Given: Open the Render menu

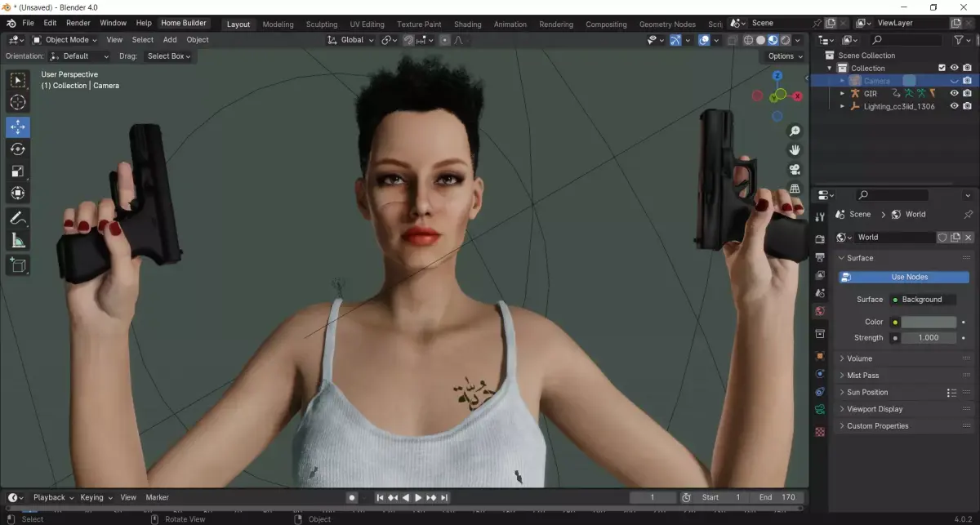Looking at the screenshot, I should coord(78,23).
